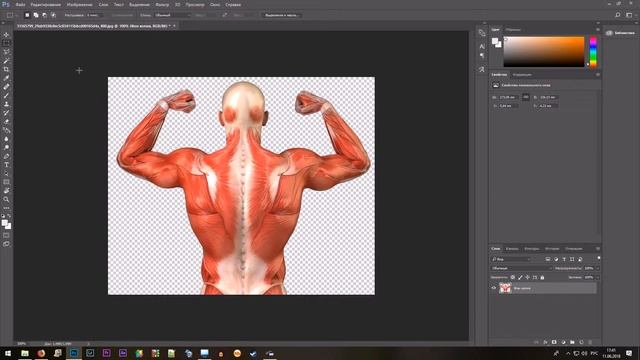The width and height of the screenshot is (640, 360).
Task: Select the Clone Stamp tool
Action: tap(6, 104)
